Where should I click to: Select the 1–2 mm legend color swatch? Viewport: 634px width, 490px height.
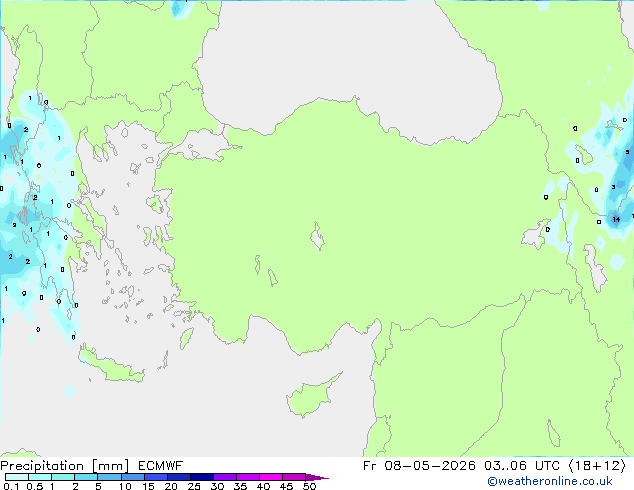tap(63, 477)
